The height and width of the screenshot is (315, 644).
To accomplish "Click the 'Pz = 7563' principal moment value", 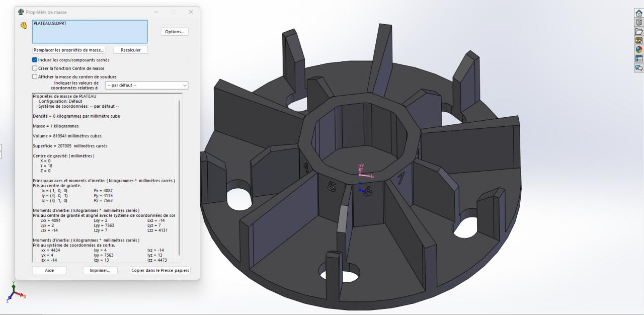I will 104,200.
